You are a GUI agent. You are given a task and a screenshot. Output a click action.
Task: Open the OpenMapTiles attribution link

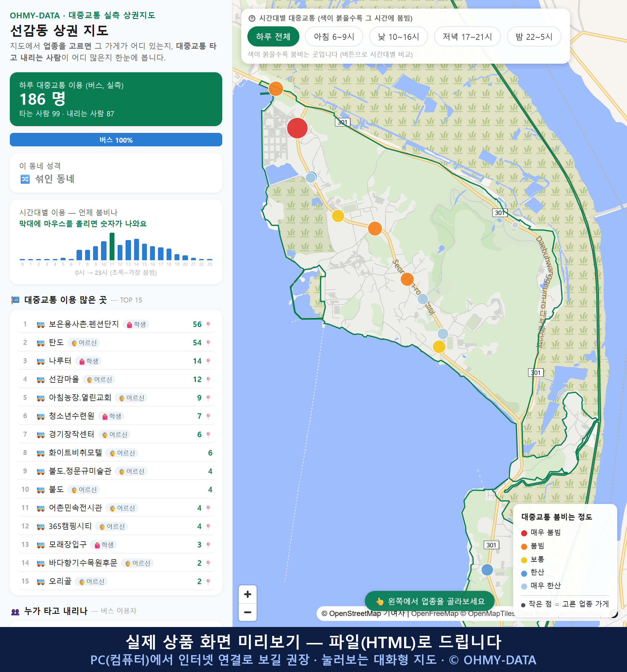coord(488,613)
